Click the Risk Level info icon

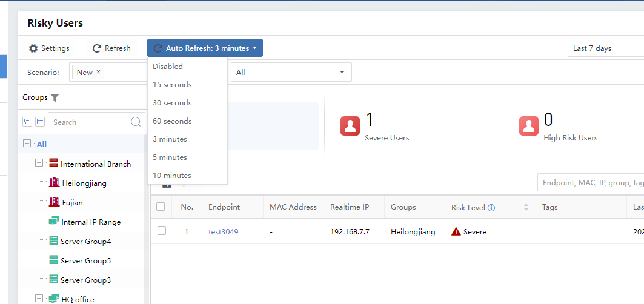[491, 208]
